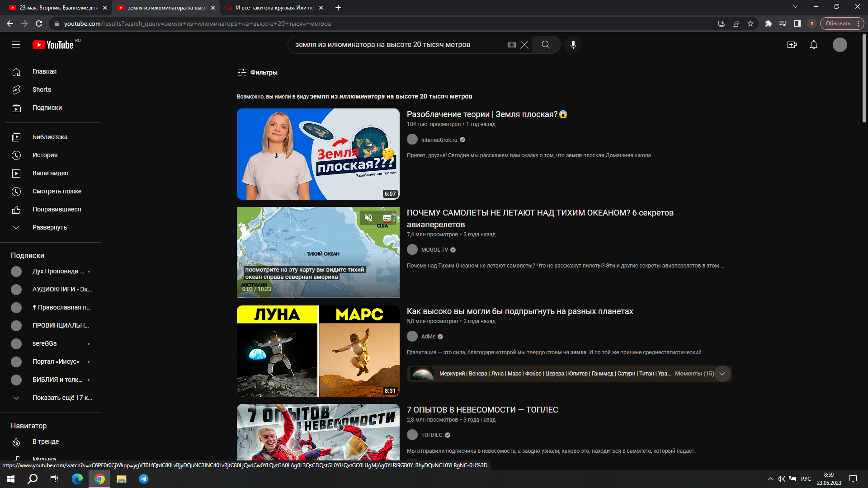Viewport: 868px width, 488px height.
Task: Open the account avatar menu
Action: (840, 45)
